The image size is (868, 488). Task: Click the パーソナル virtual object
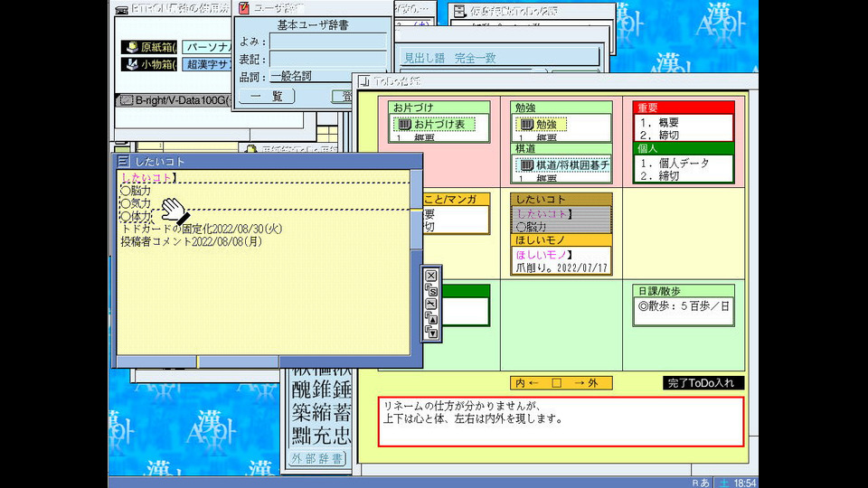click(207, 47)
